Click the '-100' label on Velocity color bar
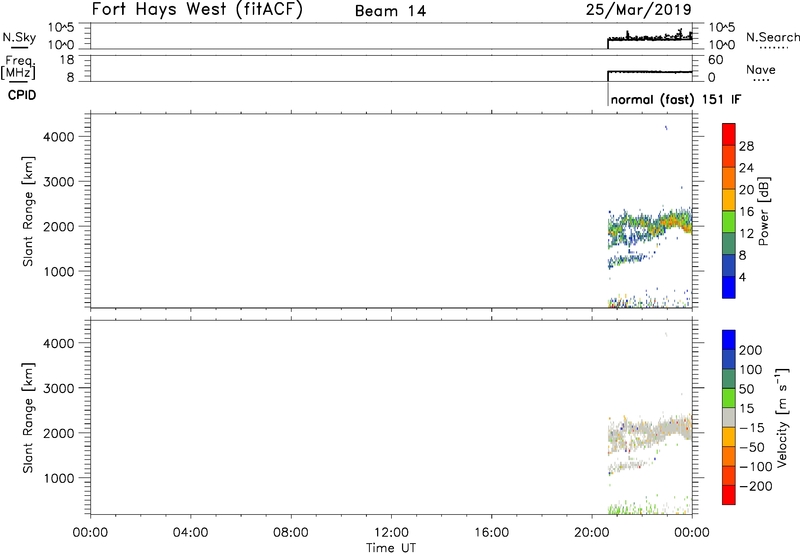800x554 pixels. click(x=756, y=467)
